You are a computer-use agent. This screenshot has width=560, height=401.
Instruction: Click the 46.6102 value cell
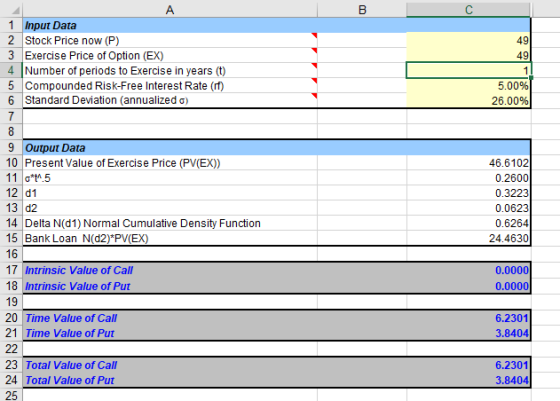[469, 163]
